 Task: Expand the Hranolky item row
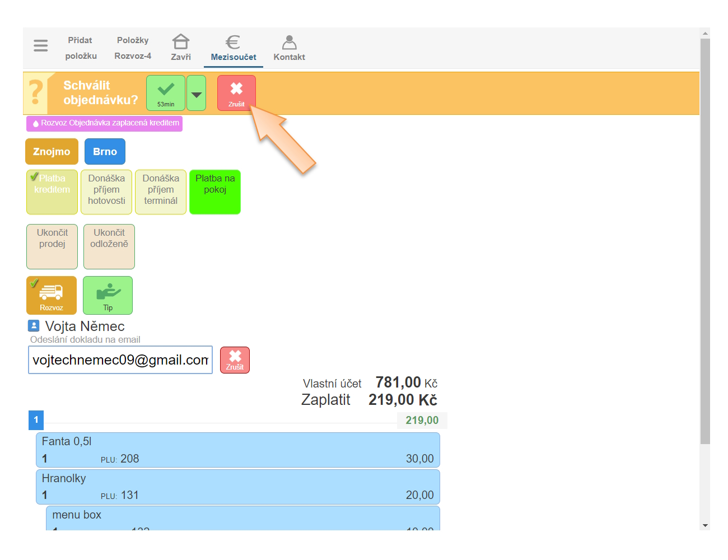237,487
